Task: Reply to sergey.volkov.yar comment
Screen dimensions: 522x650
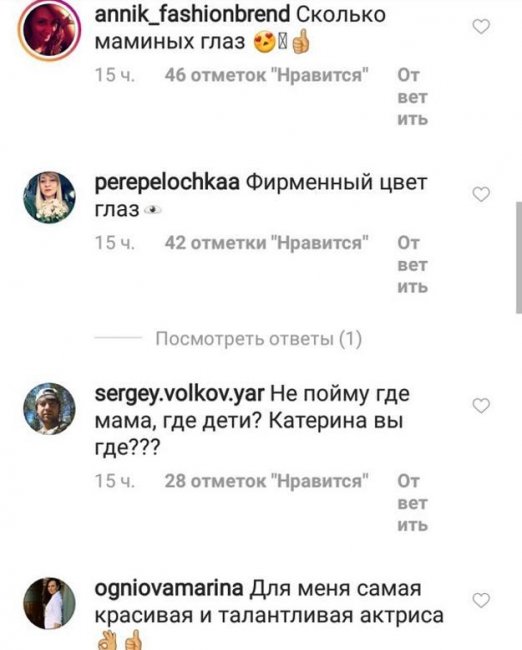Action: tap(412, 503)
